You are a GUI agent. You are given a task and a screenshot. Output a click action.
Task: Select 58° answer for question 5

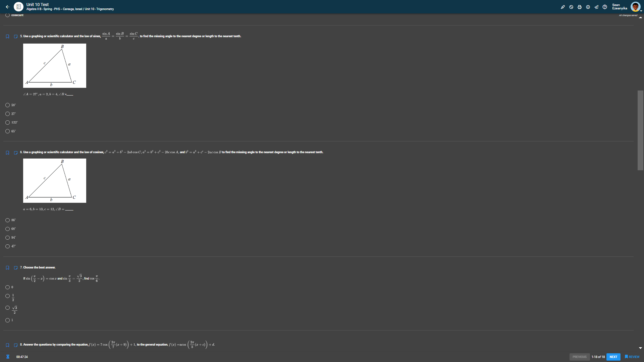click(7, 105)
